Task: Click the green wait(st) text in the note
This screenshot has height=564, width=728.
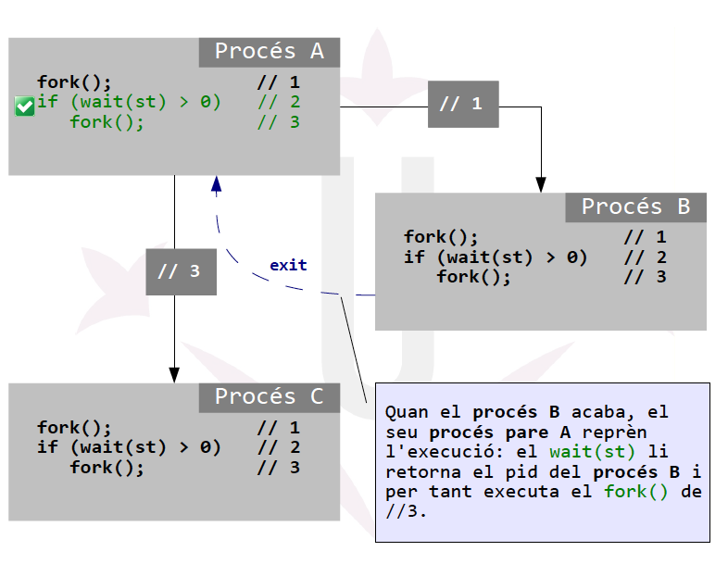Action: point(592,452)
